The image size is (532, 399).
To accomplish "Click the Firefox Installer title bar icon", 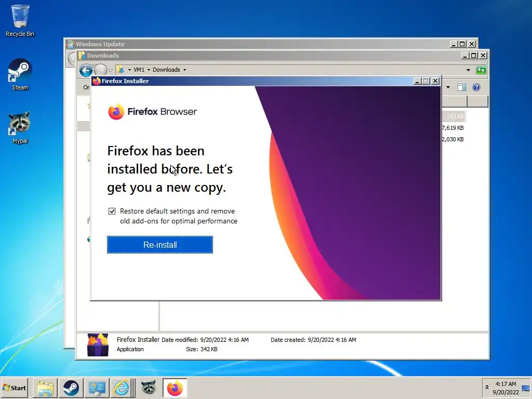I will [x=97, y=81].
